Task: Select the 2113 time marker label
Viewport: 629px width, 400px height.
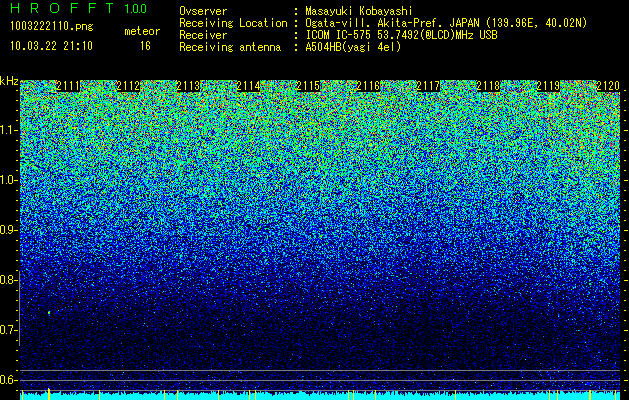Action: pos(188,85)
